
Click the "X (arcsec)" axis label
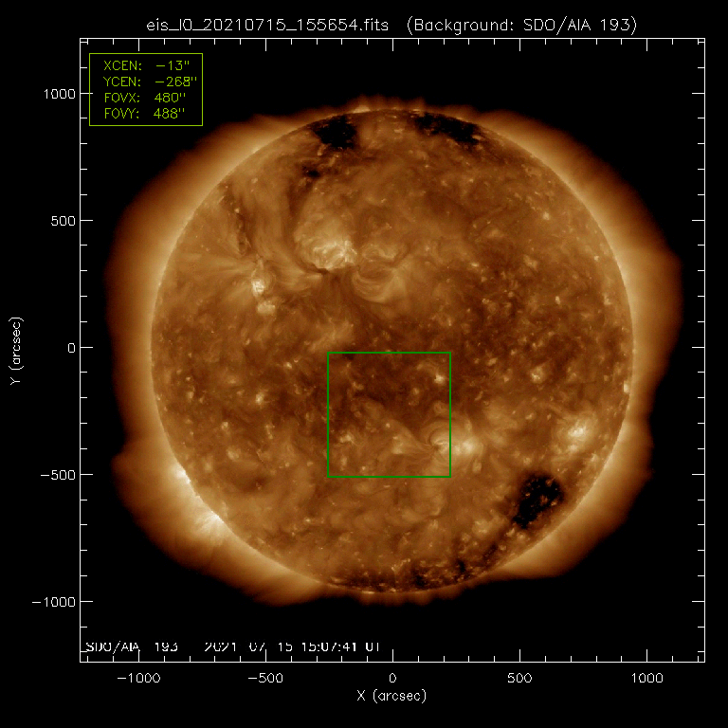pos(391,697)
